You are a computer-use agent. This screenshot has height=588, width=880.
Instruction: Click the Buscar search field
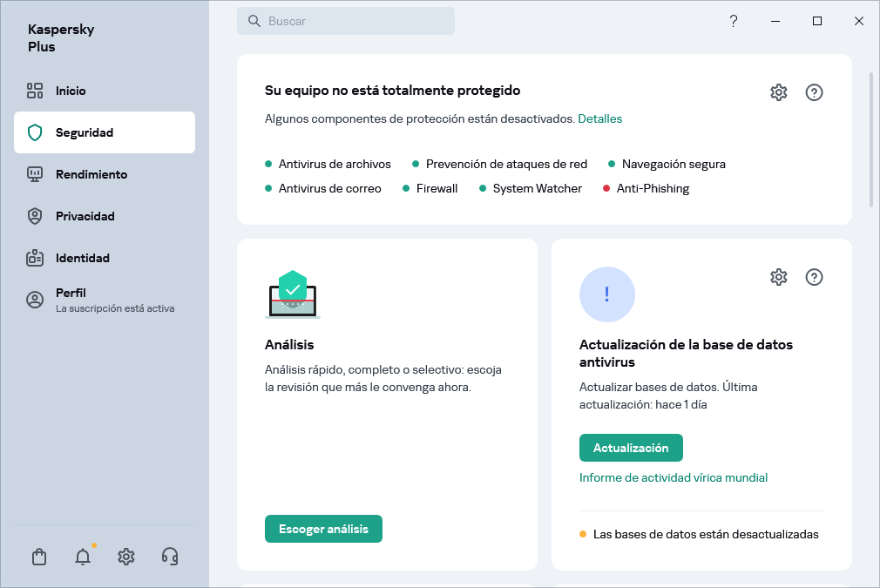pyautogui.click(x=346, y=21)
